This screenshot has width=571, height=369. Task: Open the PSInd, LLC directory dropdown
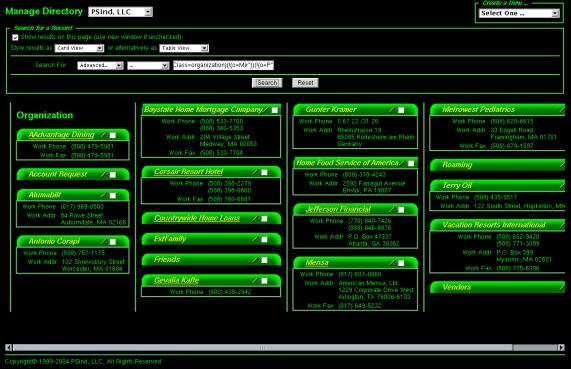click(x=120, y=12)
